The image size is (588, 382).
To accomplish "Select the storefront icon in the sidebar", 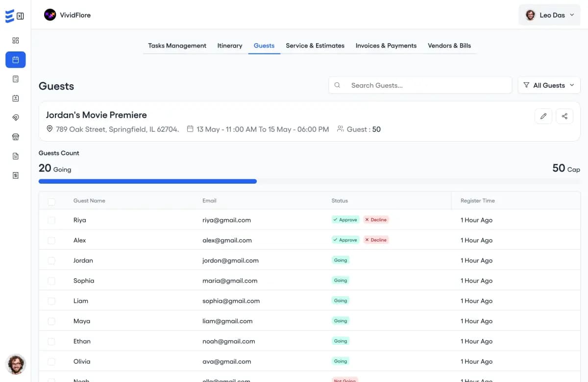I will coord(15,137).
